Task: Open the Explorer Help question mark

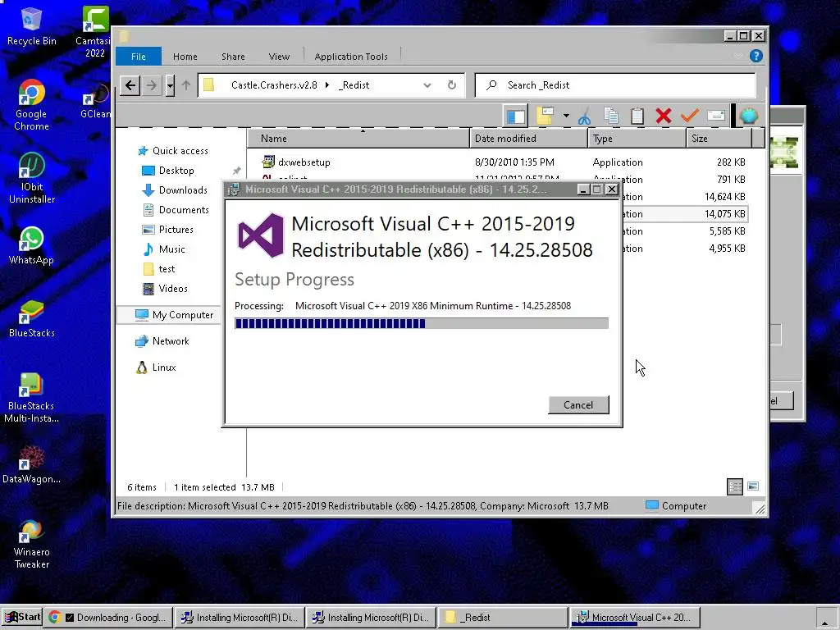Action: pos(756,56)
